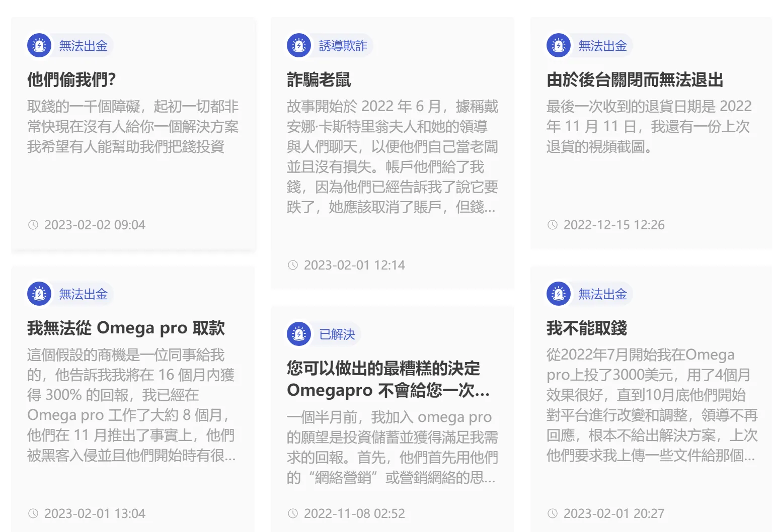Select 無法出金 tag on 他們偷我們? card
This screenshot has width=775, height=532.
coord(84,46)
